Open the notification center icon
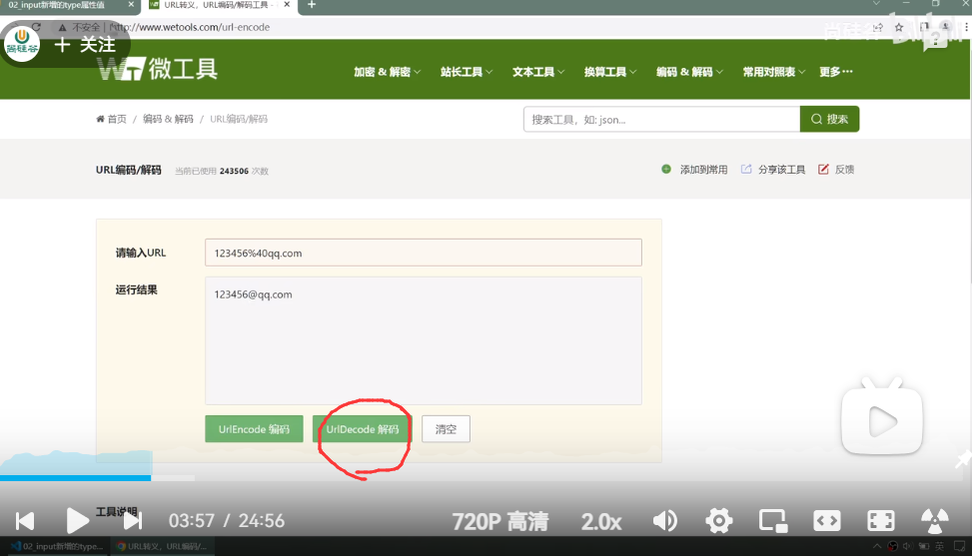This screenshot has width=972, height=560. coord(960,546)
